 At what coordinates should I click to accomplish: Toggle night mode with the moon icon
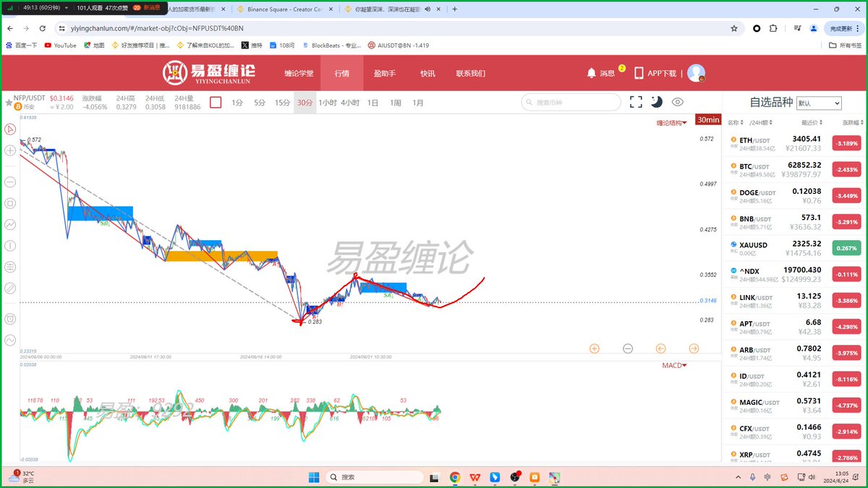pos(657,102)
